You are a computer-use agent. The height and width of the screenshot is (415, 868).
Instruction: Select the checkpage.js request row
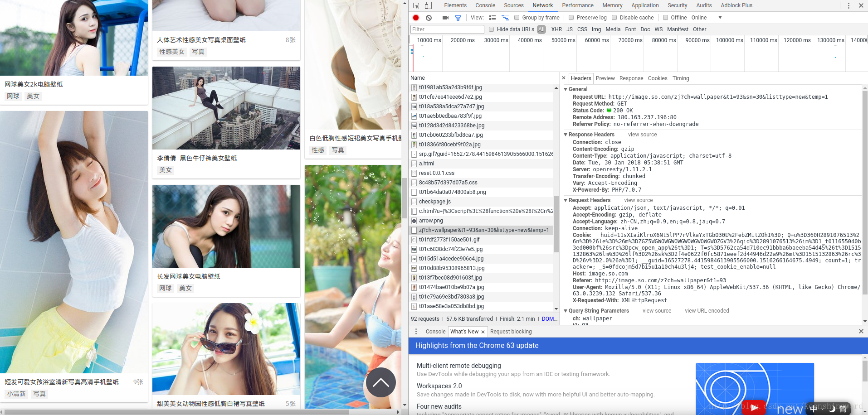481,202
